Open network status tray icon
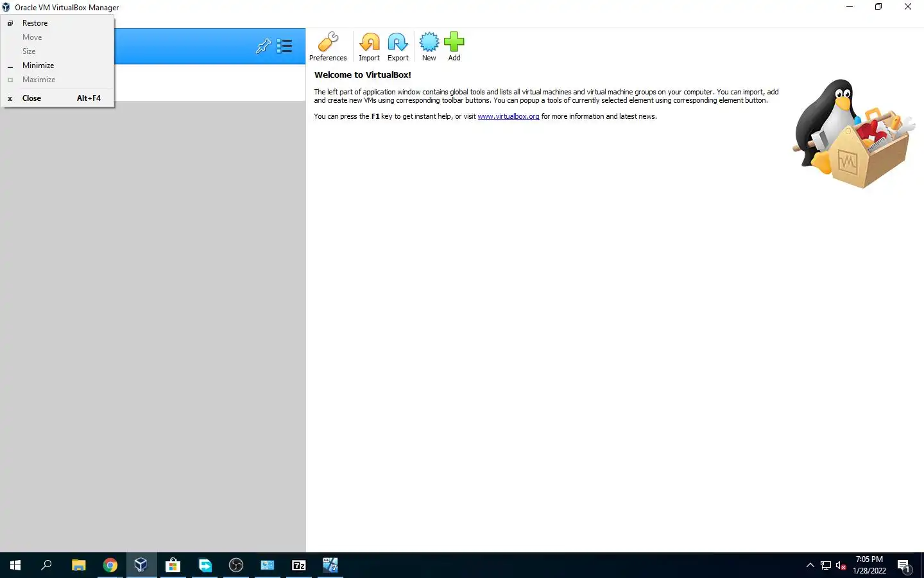 tap(826, 565)
